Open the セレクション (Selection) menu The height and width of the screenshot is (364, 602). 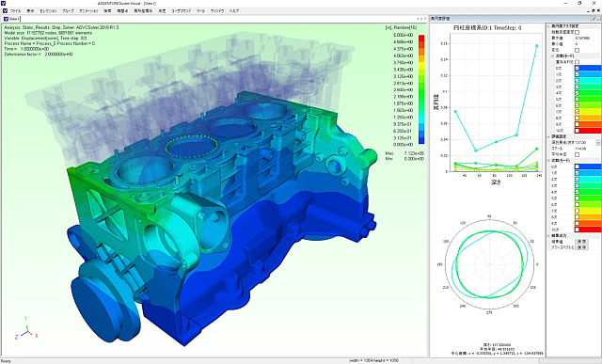point(48,11)
